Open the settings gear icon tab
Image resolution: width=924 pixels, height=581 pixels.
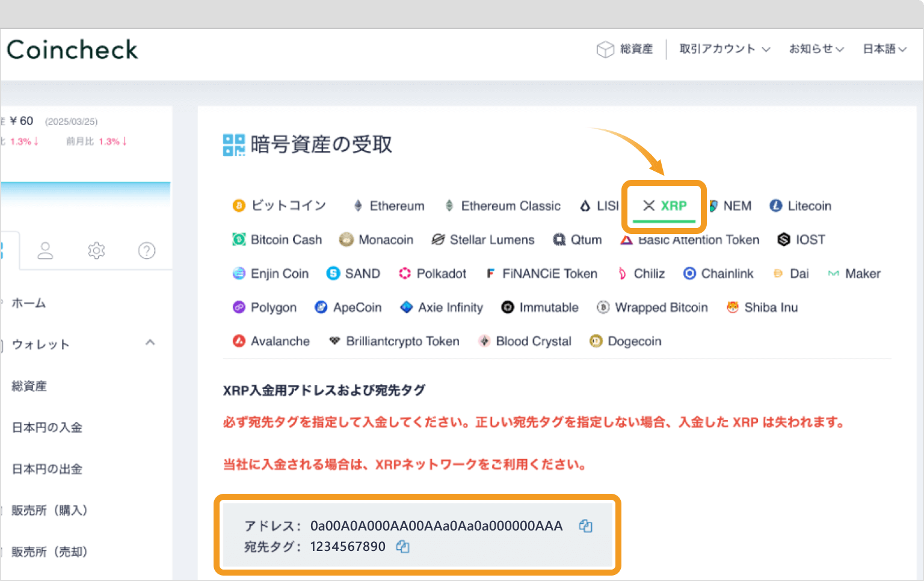(x=96, y=250)
